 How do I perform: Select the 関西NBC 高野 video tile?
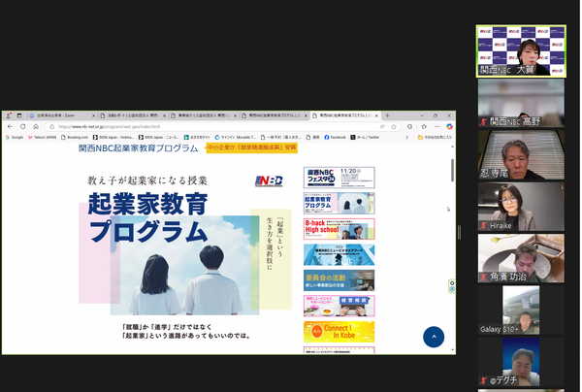click(x=521, y=103)
